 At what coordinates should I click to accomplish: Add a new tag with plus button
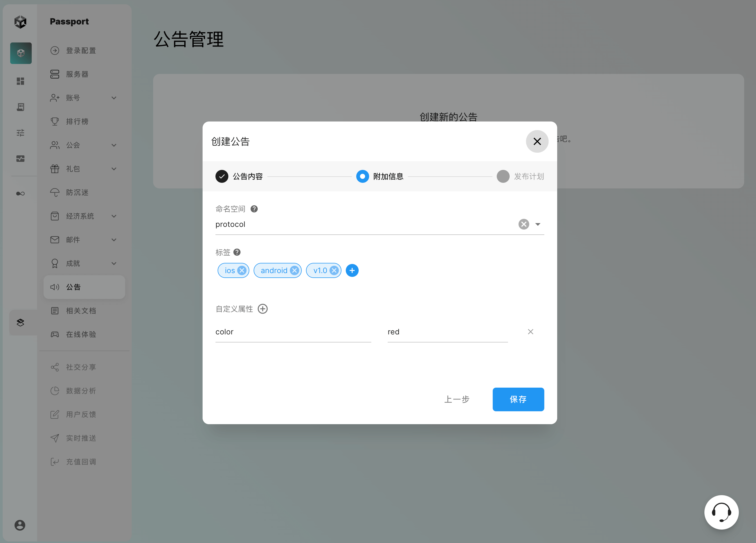pyautogui.click(x=352, y=270)
